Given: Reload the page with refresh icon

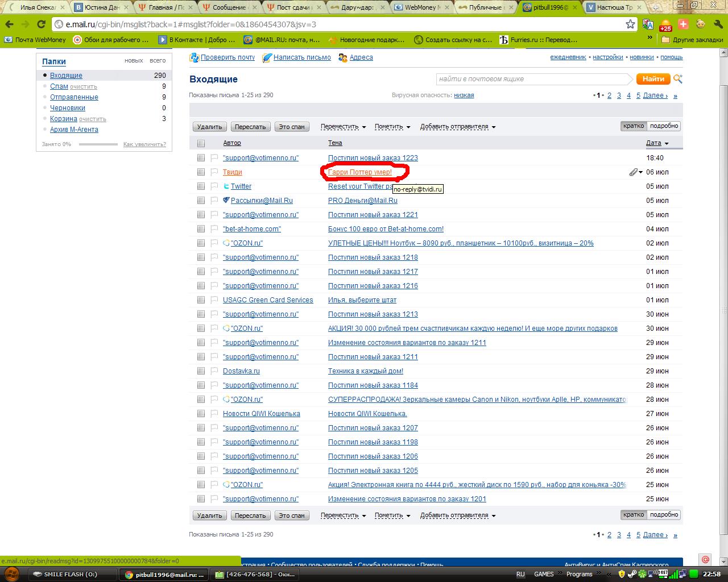Looking at the screenshot, I should tap(41, 24).
